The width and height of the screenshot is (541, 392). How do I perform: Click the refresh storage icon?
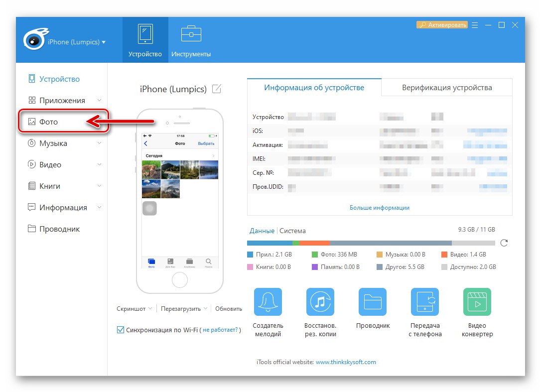pos(504,243)
